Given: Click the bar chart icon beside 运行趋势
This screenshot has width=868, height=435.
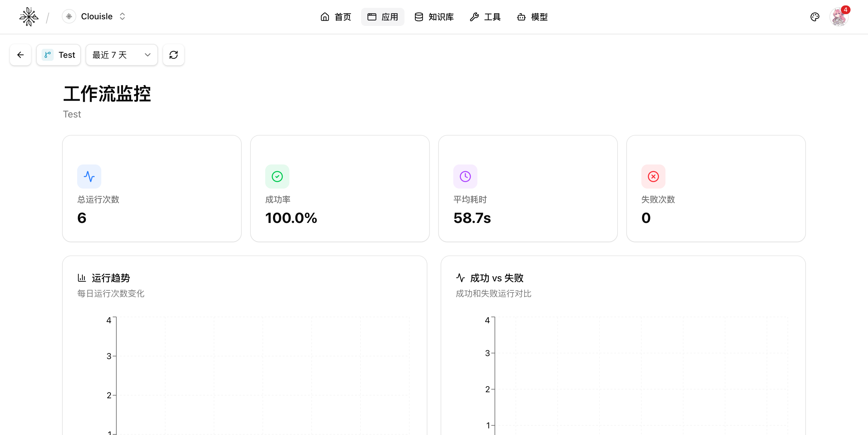Looking at the screenshot, I should pyautogui.click(x=82, y=278).
